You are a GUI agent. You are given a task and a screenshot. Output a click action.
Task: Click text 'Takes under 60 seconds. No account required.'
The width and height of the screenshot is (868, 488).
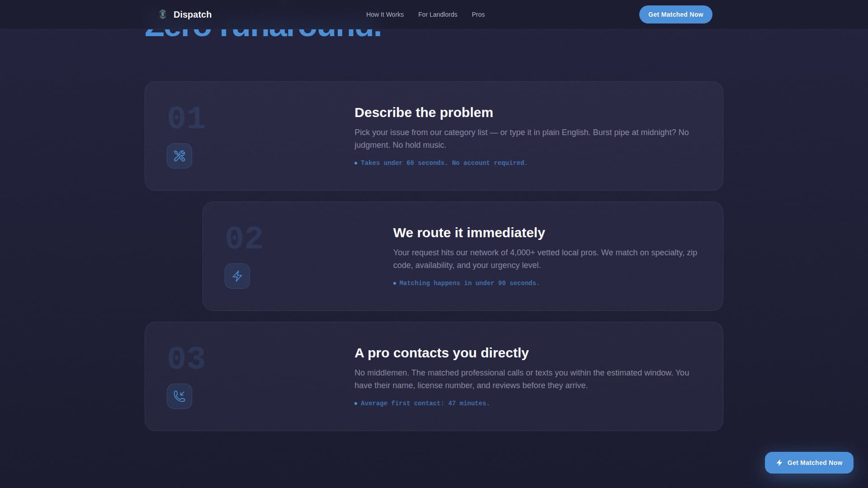click(x=444, y=163)
